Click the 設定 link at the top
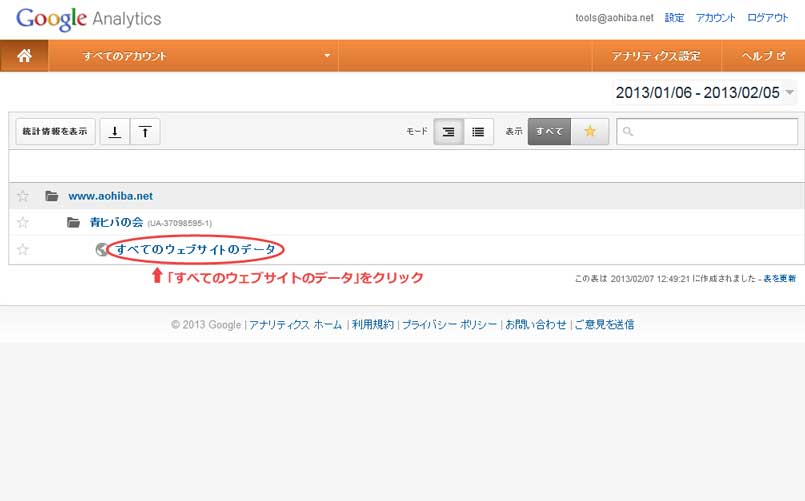Viewport: 805px width, 501px height. click(674, 18)
